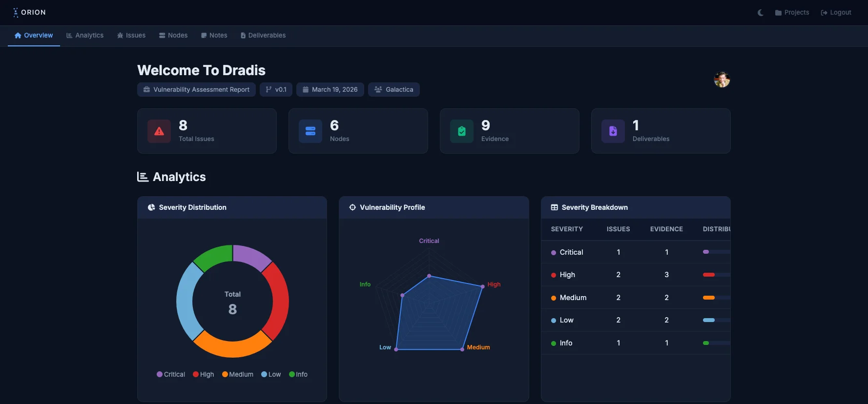Click the Orion logo icon
868x404 pixels.
coord(16,12)
